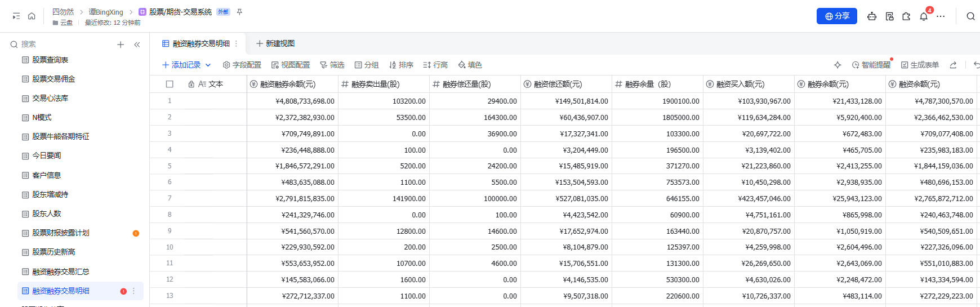Open the plugins puzzle icon
The width and height of the screenshot is (980, 307).
906,16
